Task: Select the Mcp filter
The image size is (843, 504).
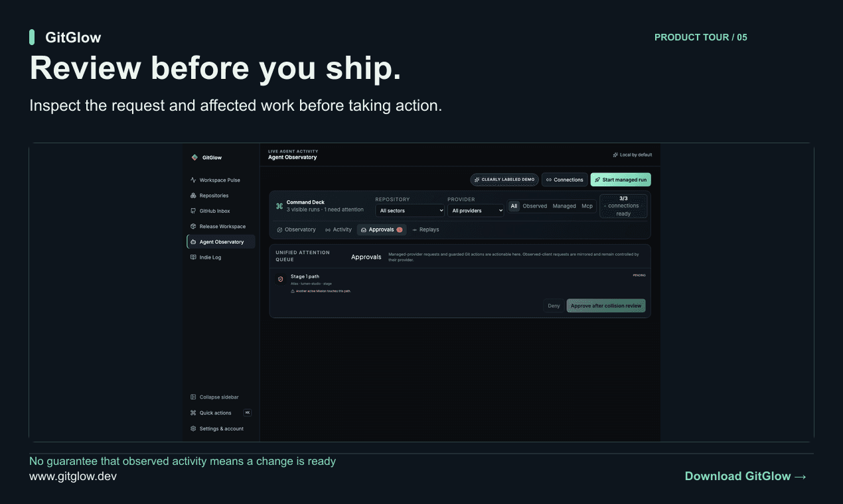Action: coord(587,206)
